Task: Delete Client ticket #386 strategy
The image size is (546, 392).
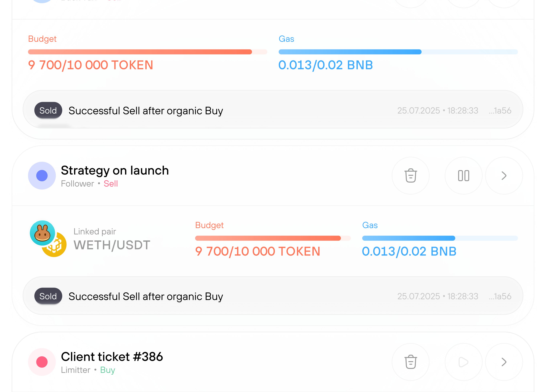Action: (410, 362)
